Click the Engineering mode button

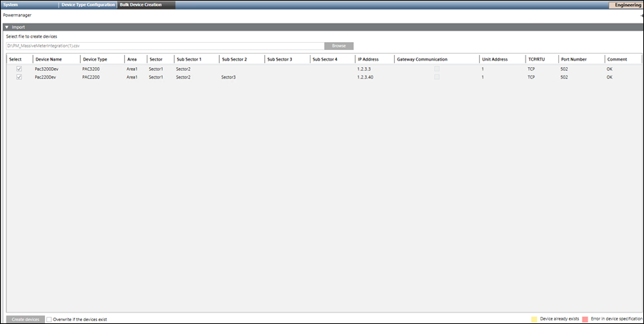(625, 4)
